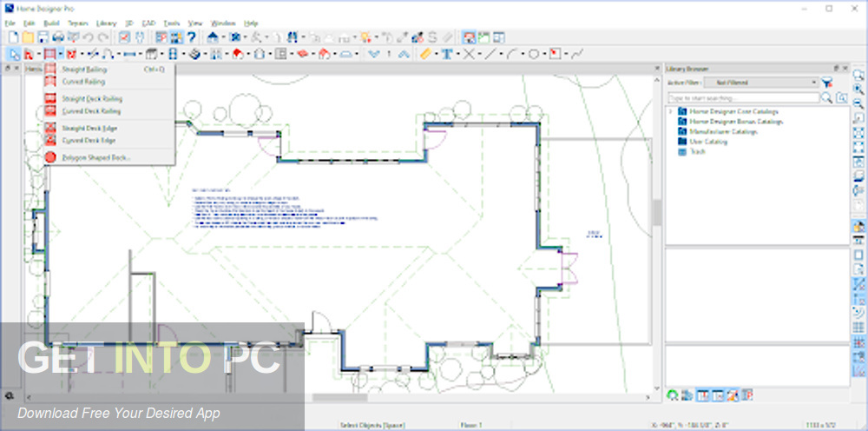The height and width of the screenshot is (431, 868).
Task: Toggle the highlighted colorful grid button beside Help icon
Action: [176, 37]
